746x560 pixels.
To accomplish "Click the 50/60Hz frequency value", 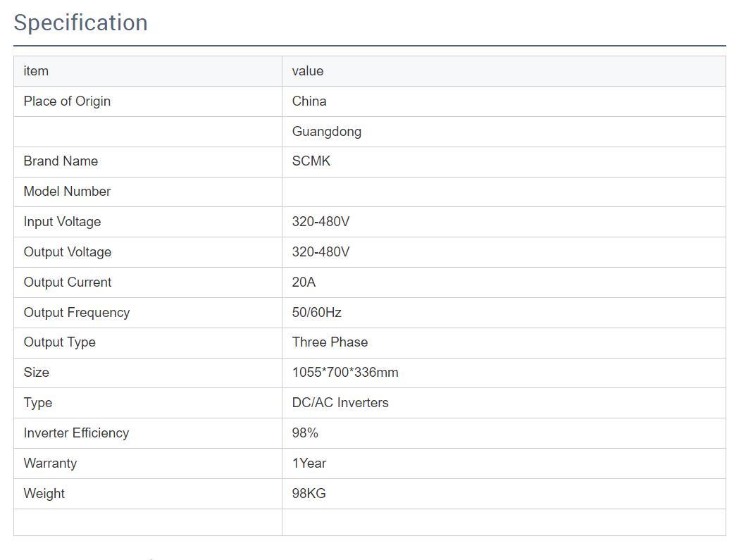I will click(x=317, y=313).
